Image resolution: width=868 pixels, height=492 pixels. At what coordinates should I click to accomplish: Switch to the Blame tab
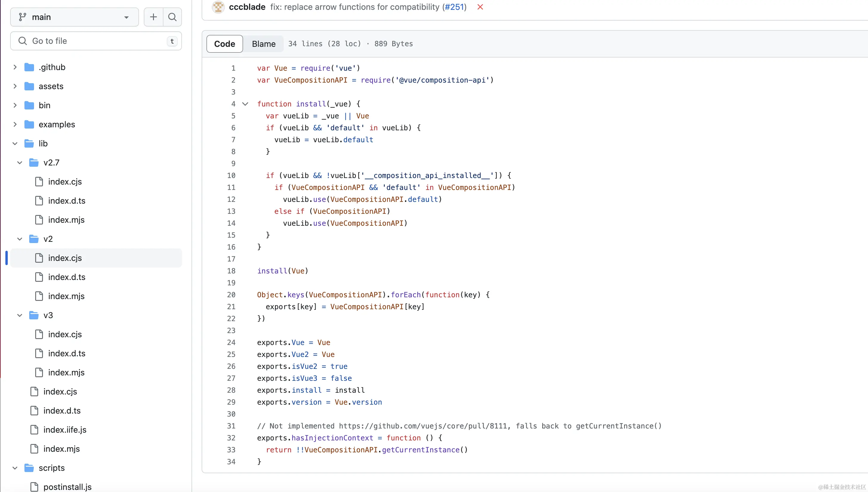pos(263,44)
